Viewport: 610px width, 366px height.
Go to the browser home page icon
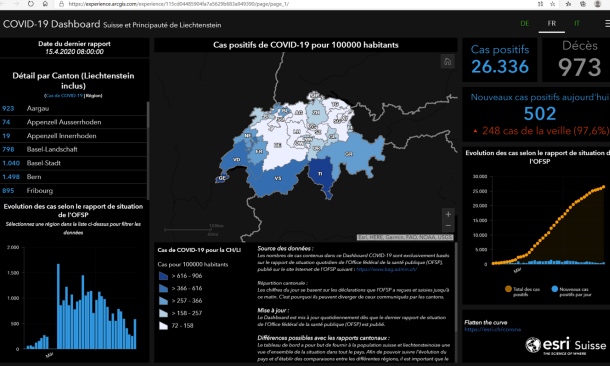coord(45,4)
